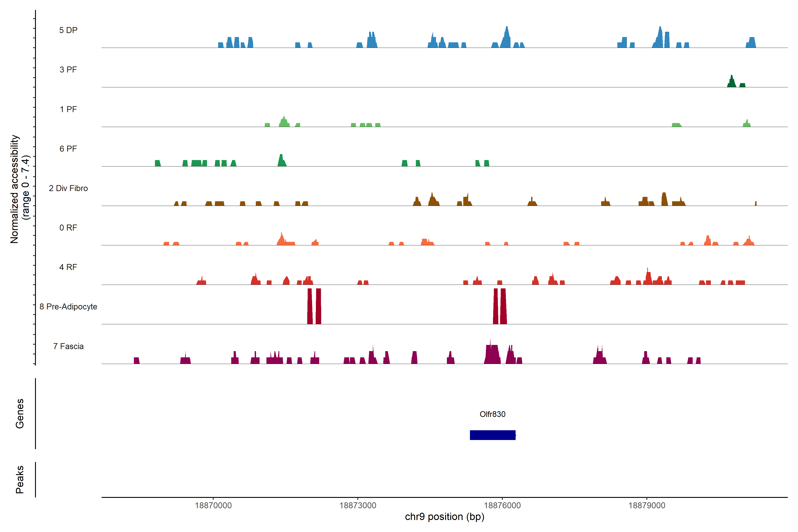
Task: Click the Olfr830 gene name label
Action: point(492,414)
